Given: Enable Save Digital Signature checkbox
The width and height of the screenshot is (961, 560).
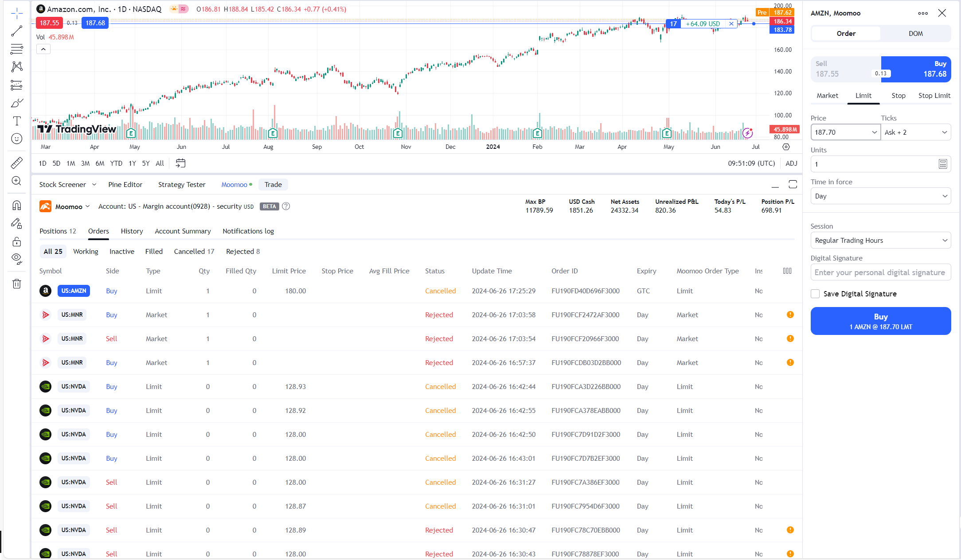Looking at the screenshot, I should 815,294.
